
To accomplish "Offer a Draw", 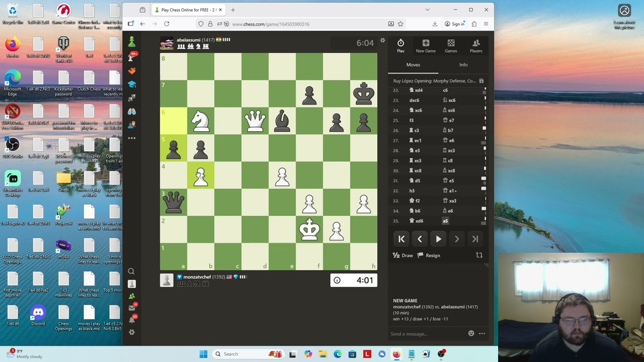I will 403,255.
